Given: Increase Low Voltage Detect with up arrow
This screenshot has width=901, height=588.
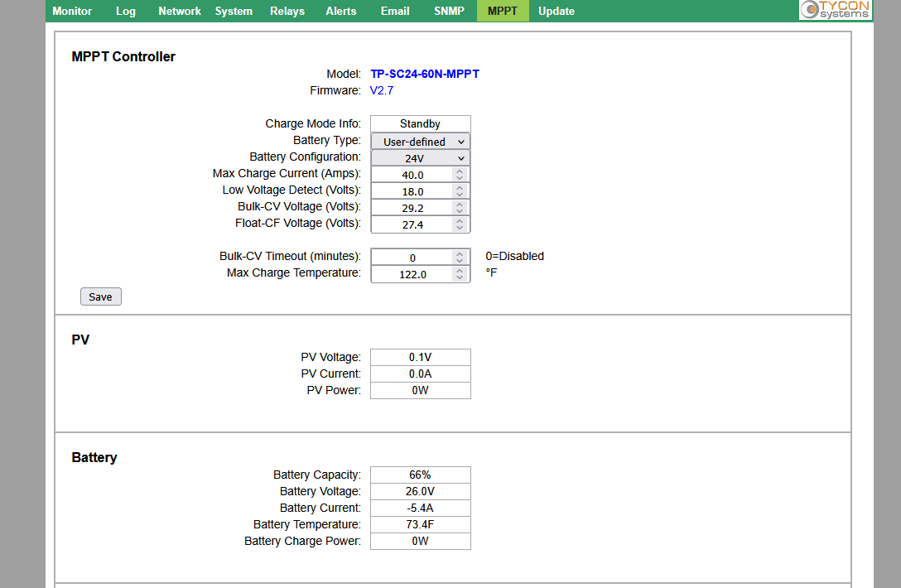Looking at the screenshot, I should (x=460, y=188).
